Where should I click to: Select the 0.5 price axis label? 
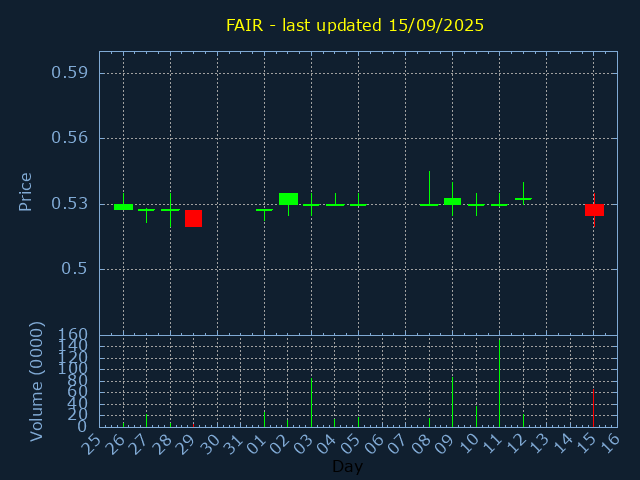point(74,269)
